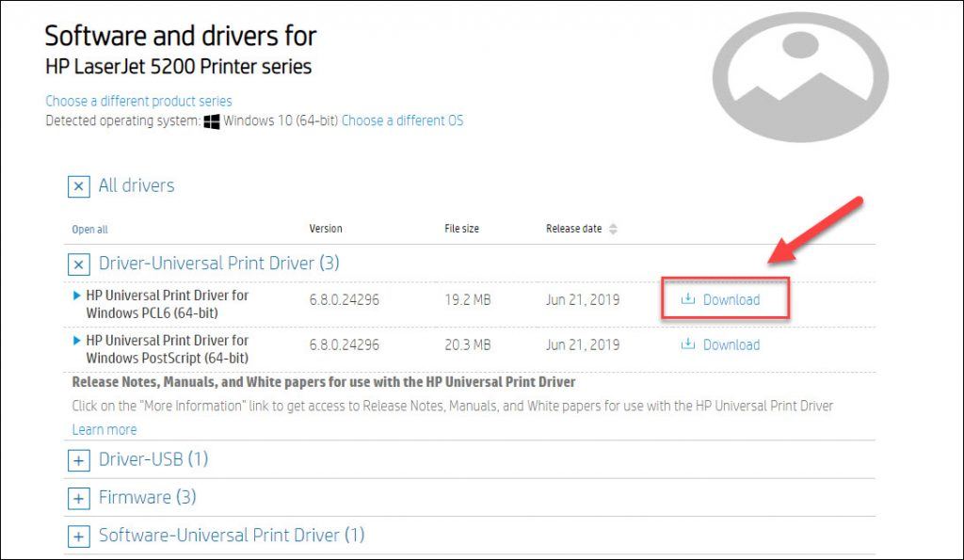Click version 6.8.0.24296 in the PCL6 row

[x=345, y=299]
